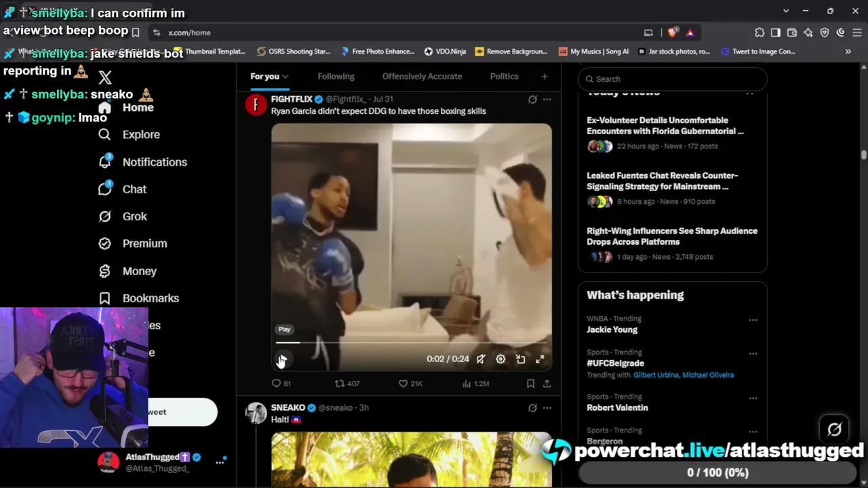
Task: Switch the video to picture-in-picture
Action: click(x=520, y=359)
